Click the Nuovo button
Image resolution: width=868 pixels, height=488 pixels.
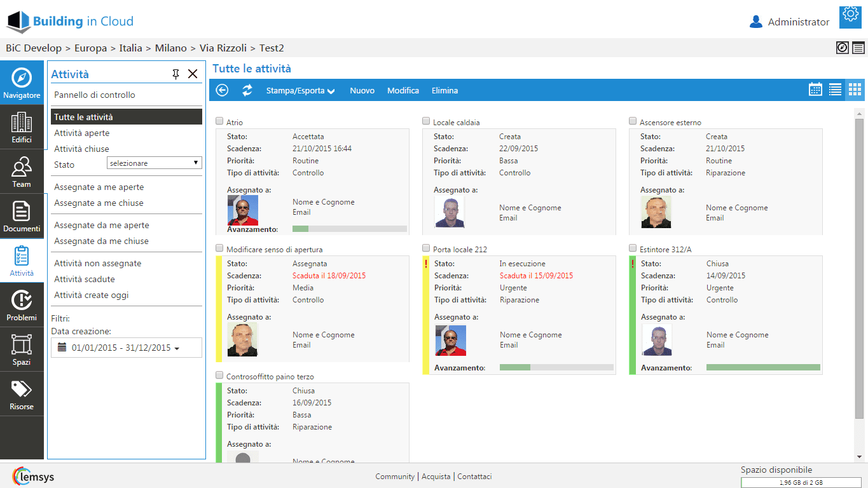click(x=362, y=91)
